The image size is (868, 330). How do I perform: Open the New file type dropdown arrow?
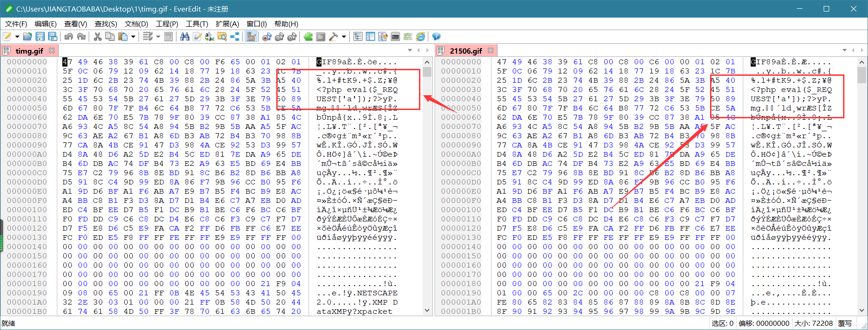click(x=17, y=37)
